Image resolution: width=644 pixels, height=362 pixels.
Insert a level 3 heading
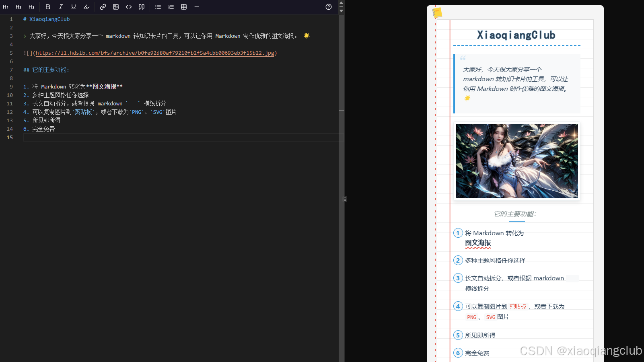pyautogui.click(x=31, y=7)
